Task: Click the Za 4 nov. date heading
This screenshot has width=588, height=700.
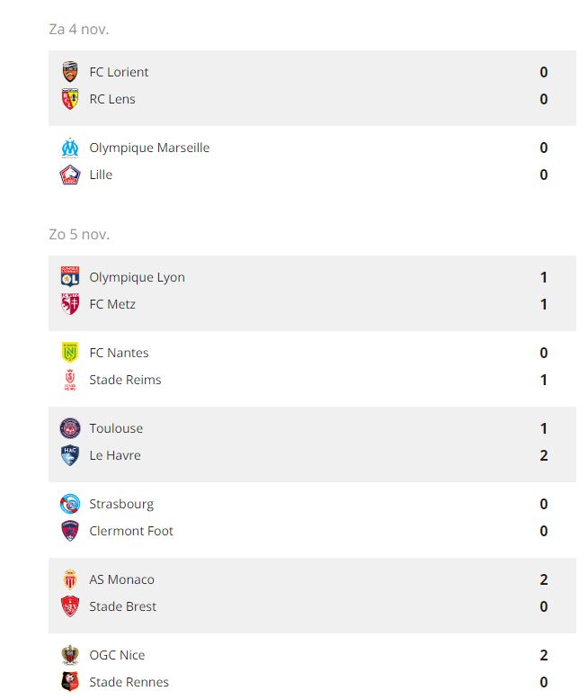Action: tap(78, 29)
